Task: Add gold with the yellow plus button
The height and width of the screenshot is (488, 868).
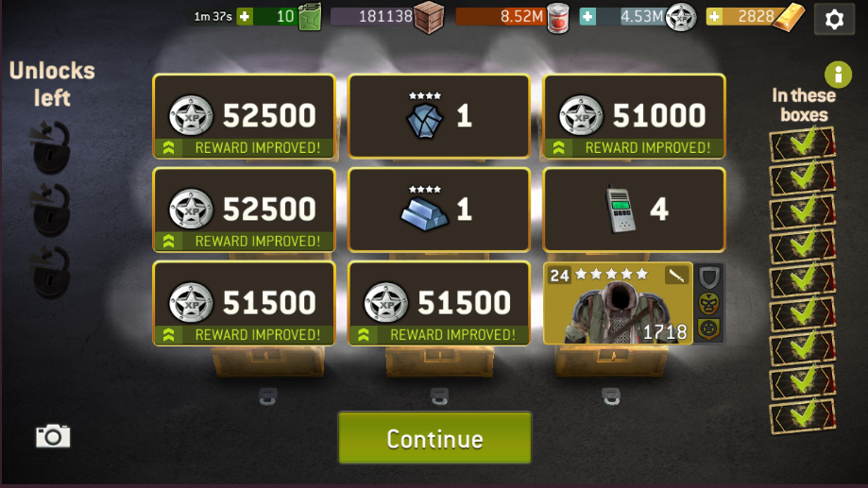Action: (x=714, y=17)
